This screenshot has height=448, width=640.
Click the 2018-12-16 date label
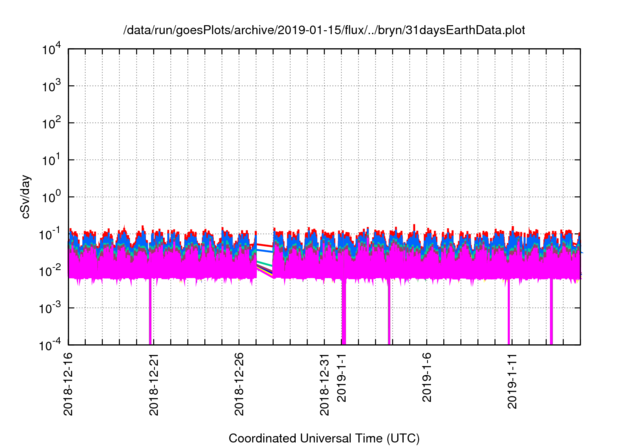pos(68,384)
